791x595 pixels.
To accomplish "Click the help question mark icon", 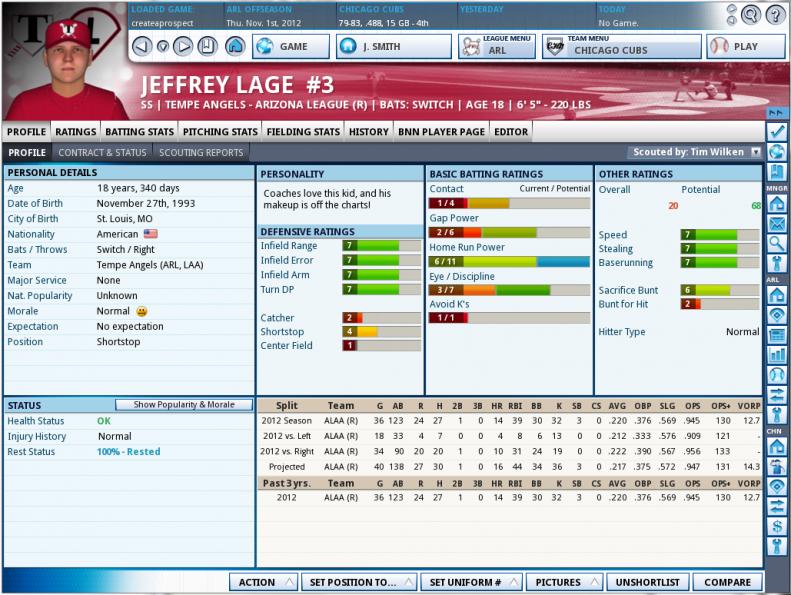I will point(775,14).
